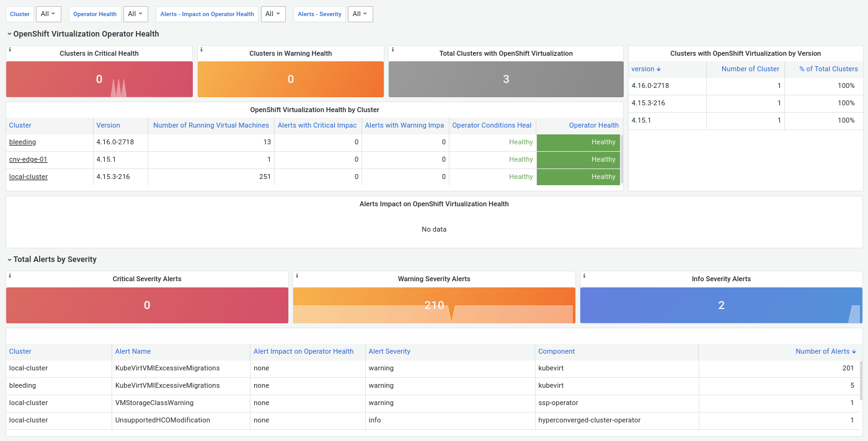Click the alerts table vertical scrollbar
This screenshot has height=441, width=868.
pyautogui.click(x=860, y=381)
